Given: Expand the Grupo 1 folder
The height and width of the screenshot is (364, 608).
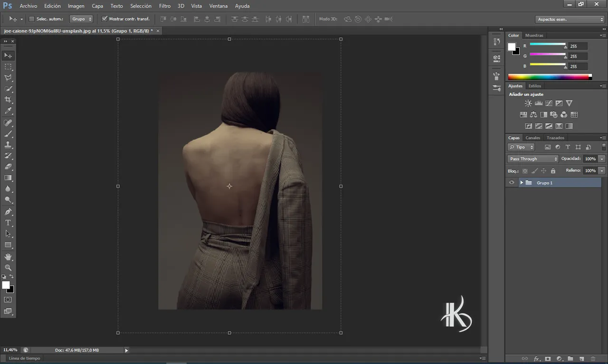Looking at the screenshot, I should click(522, 183).
